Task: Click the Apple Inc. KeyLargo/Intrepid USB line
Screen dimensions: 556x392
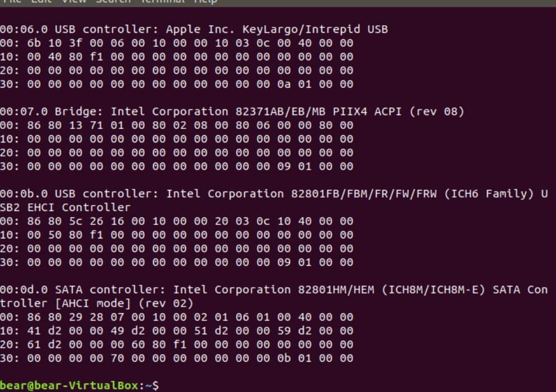Action: pyautogui.click(x=193, y=29)
